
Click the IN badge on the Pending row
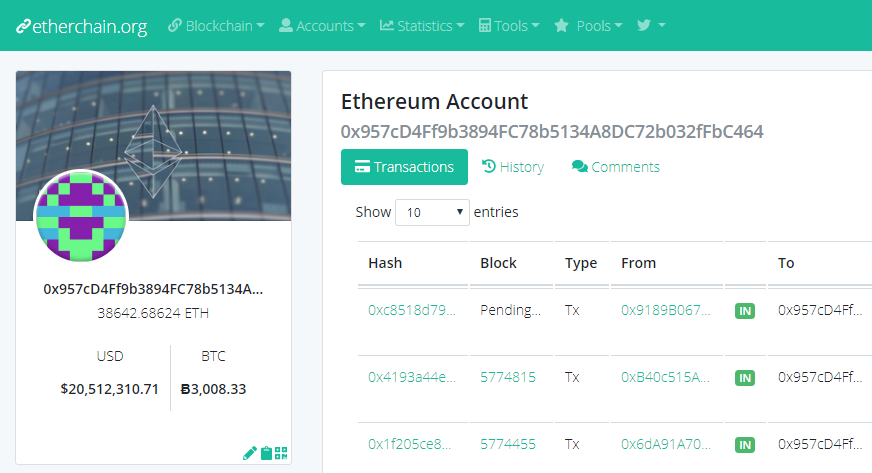(745, 311)
